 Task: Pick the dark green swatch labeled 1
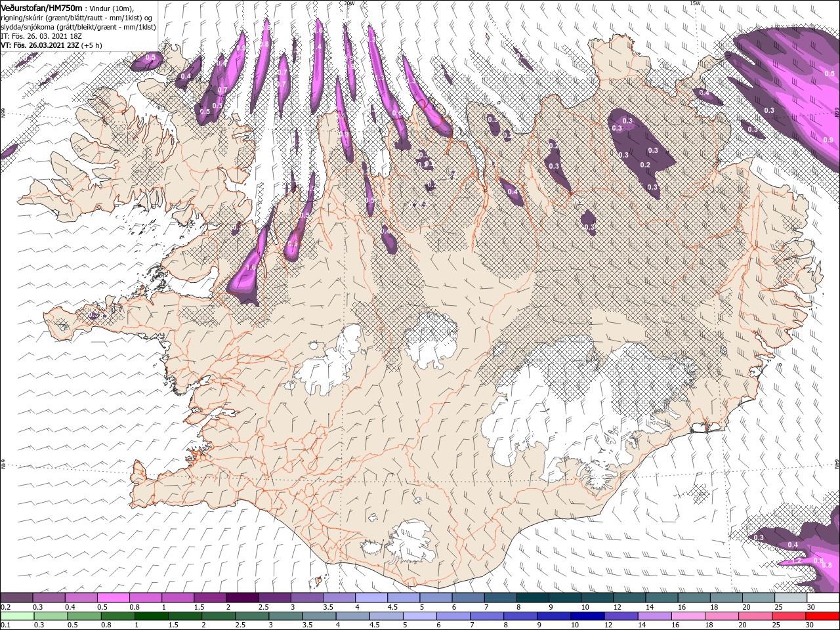[x=151, y=616]
